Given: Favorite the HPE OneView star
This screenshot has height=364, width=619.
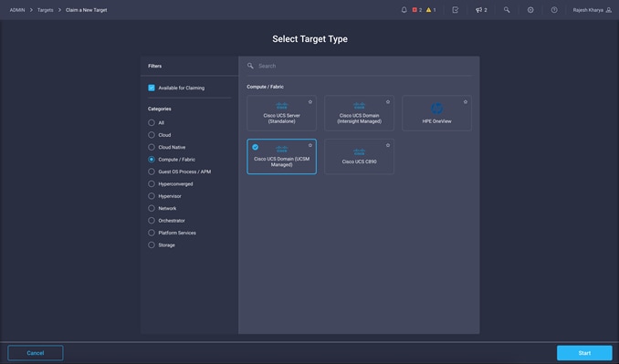Looking at the screenshot, I should pyautogui.click(x=466, y=102).
